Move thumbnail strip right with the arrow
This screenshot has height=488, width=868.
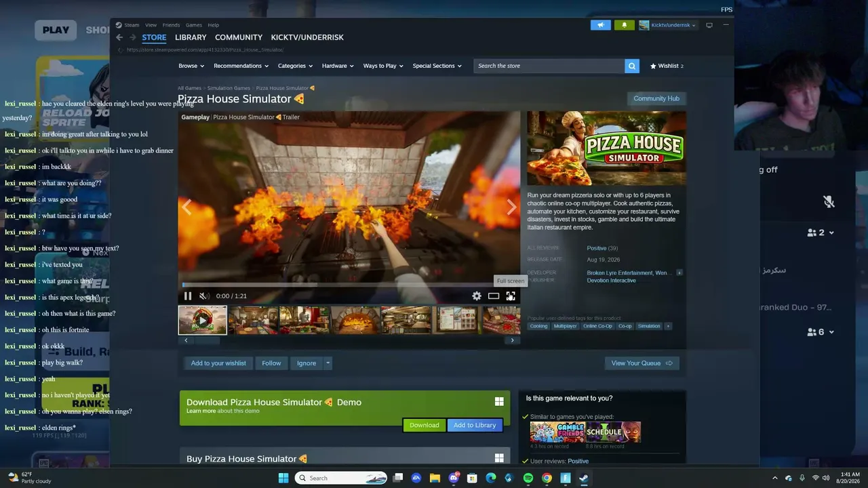[512, 340]
